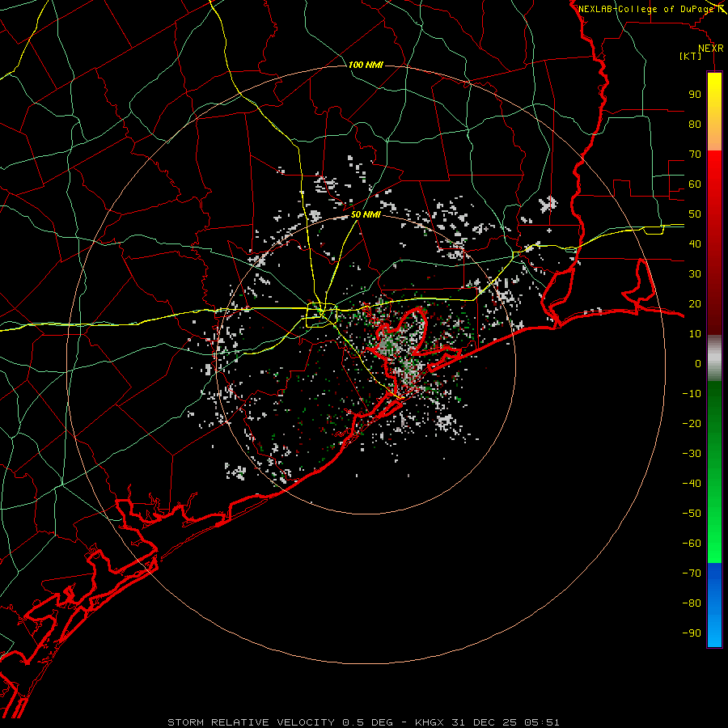Click the "-80" value on velocity scale

692,603
